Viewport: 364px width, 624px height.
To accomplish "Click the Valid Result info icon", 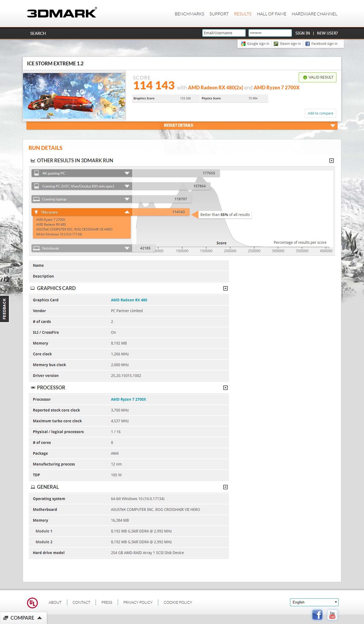I will click(x=305, y=77).
